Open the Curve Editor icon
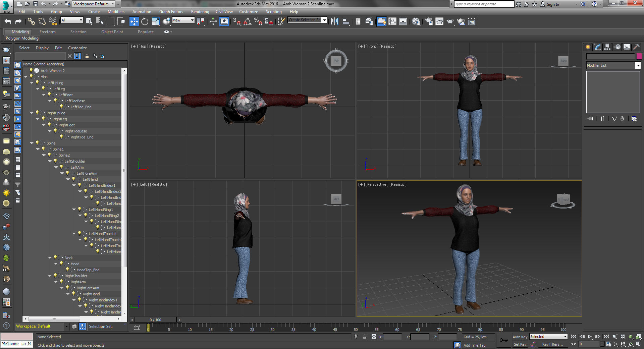 tap(392, 21)
